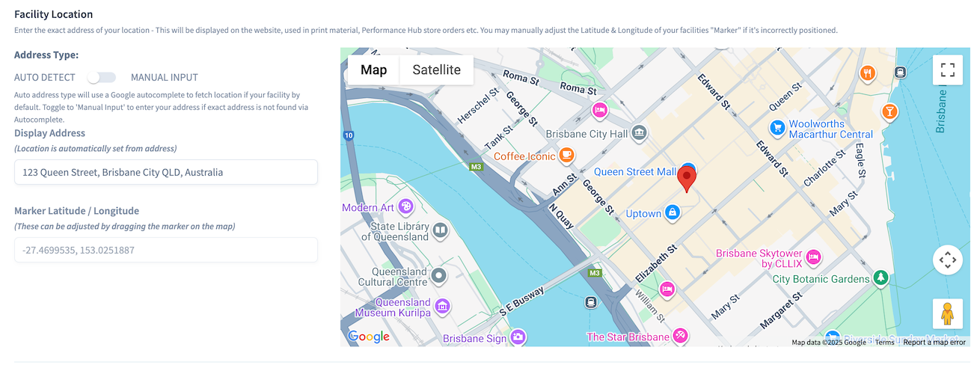
Task: Click the Uptown shopping bag icon
Action: click(x=673, y=213)
